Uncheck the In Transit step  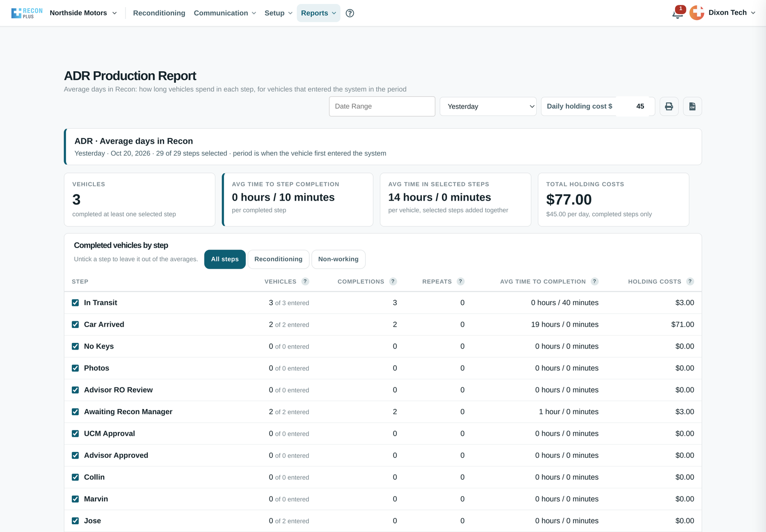click(x=75, y=303)
